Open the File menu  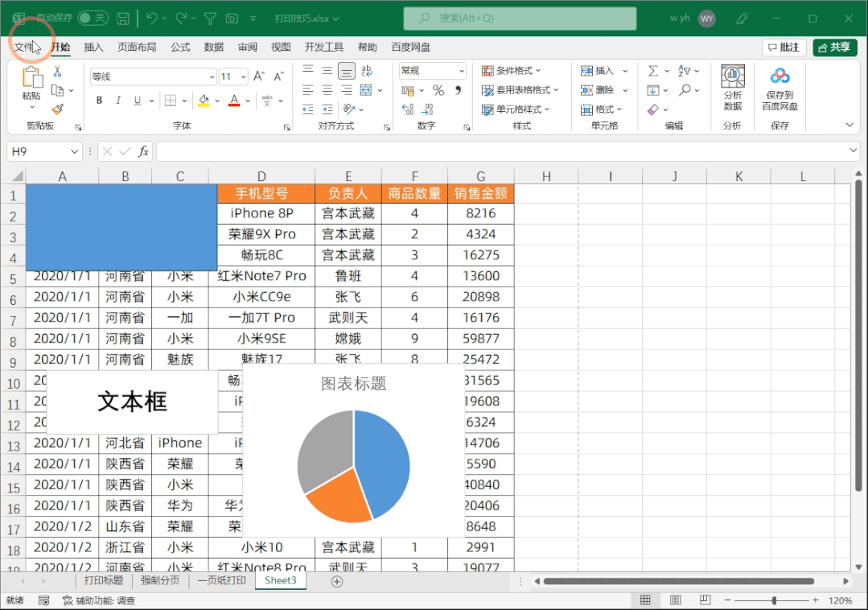pos(24,47)
